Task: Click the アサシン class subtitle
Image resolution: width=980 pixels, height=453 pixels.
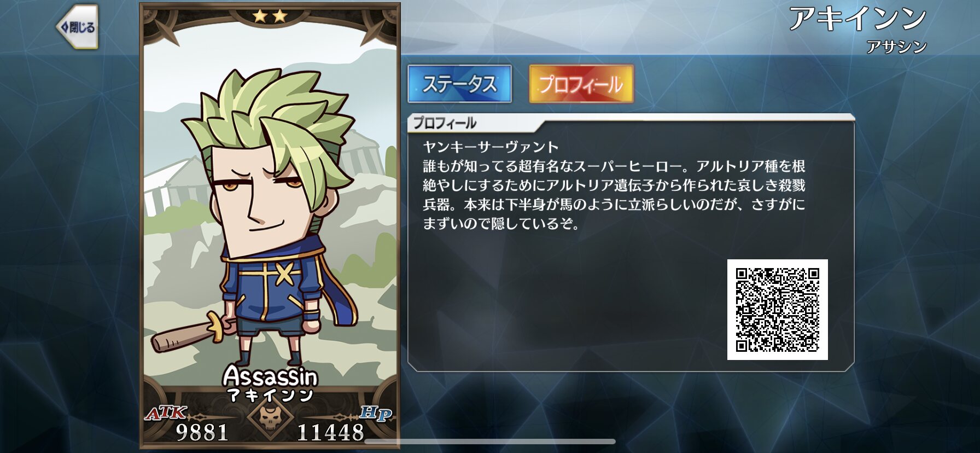Action: pyautogui.click(x=897, y=47)
